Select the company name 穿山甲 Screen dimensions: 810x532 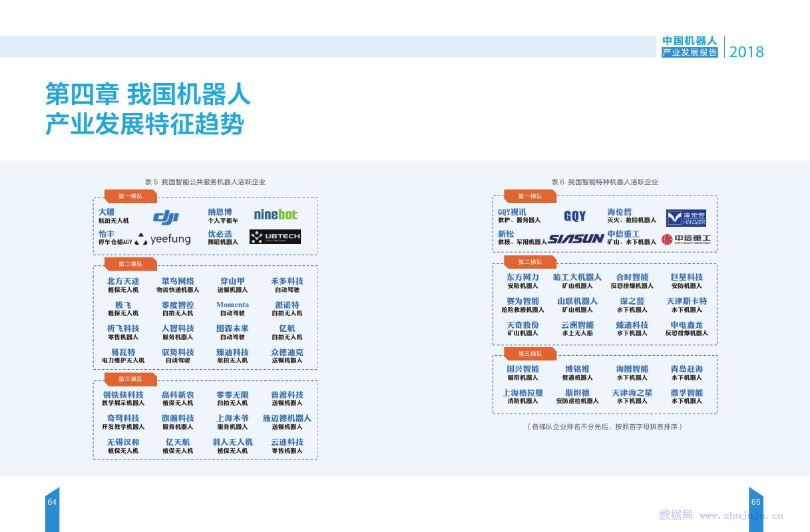click(x=232, y=281)
